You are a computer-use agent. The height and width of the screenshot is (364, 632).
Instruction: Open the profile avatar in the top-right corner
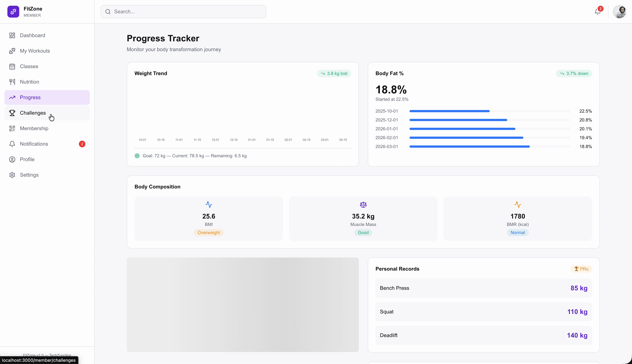tap(619, 11)
